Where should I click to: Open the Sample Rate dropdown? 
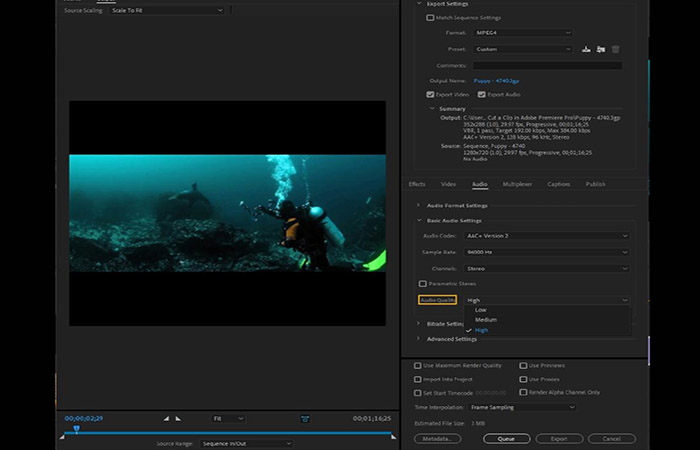[547, 252]
